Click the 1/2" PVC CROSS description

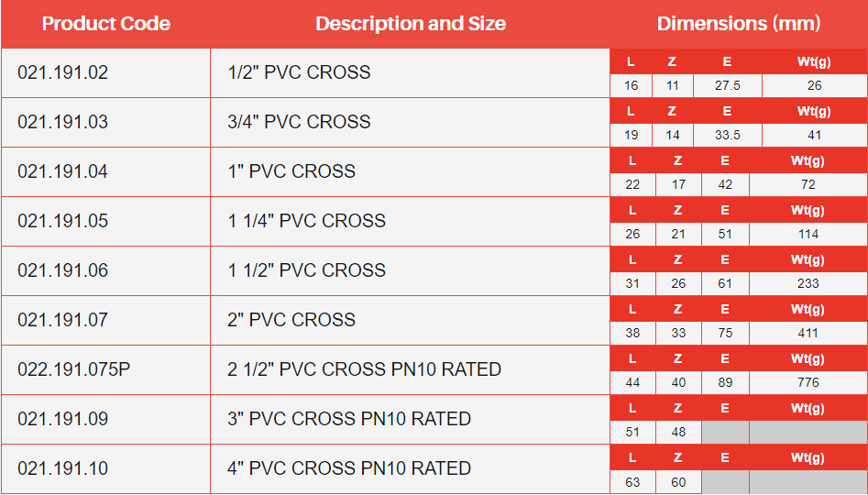pyautogui.click(x=299, y=72)
